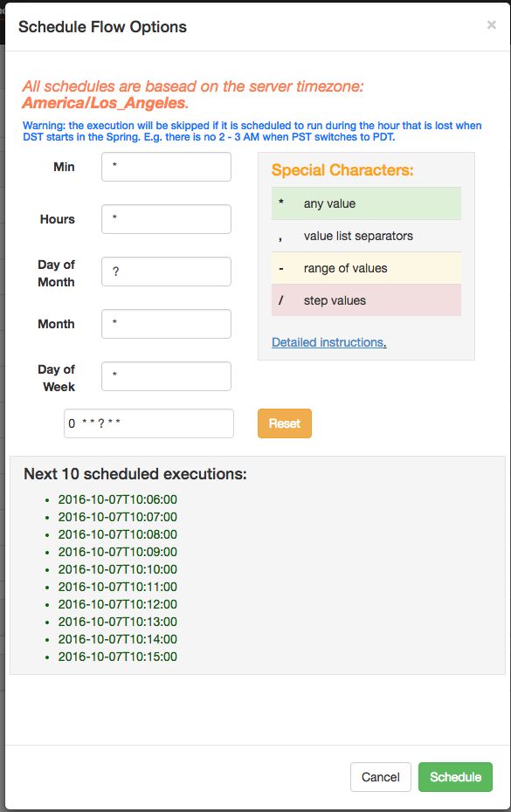This screenshot has width=511, height=812.
Task: Click execution 2016-10-07T10:13:00
Action: 118,622
